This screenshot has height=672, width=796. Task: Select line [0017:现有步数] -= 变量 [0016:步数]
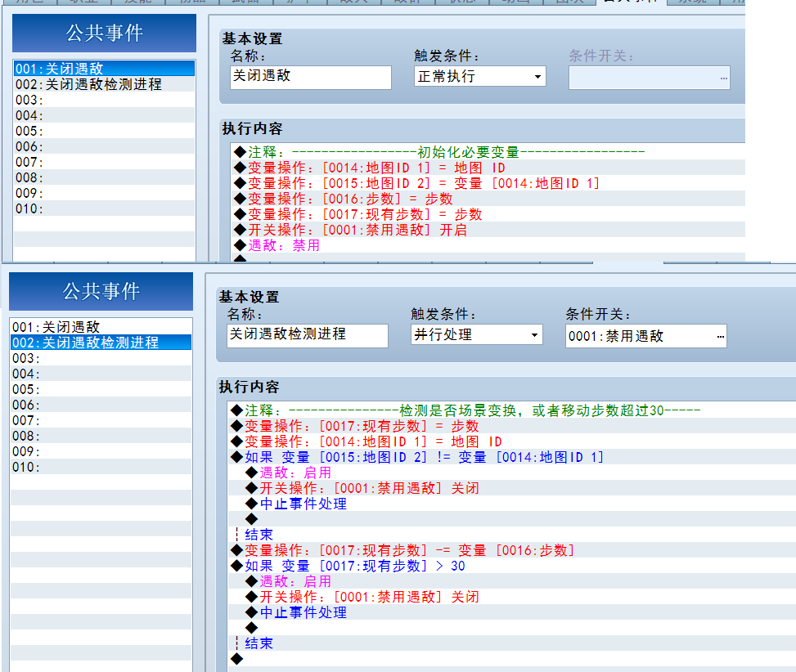(x=512, y=550)
